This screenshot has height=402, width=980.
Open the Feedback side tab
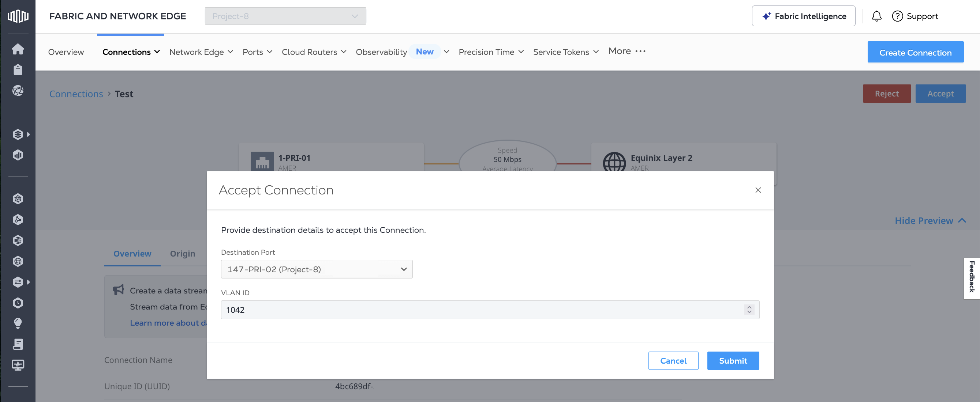coord(972,277)
